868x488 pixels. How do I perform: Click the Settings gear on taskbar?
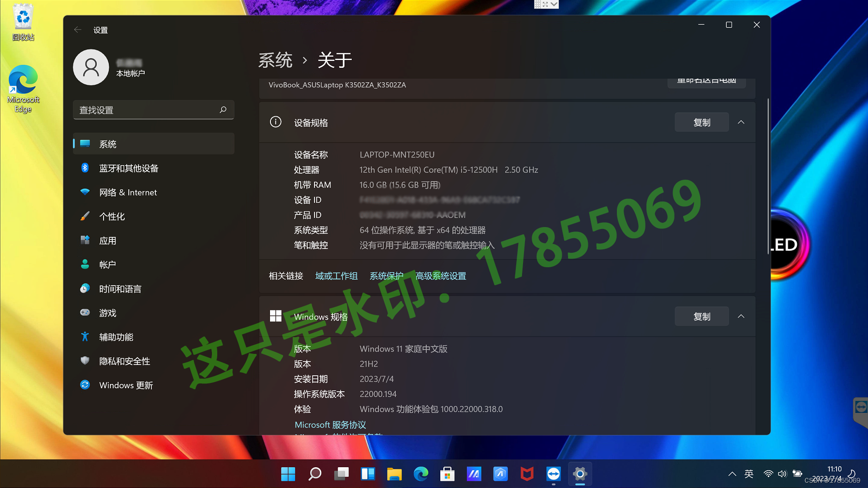tap(580, 474)
